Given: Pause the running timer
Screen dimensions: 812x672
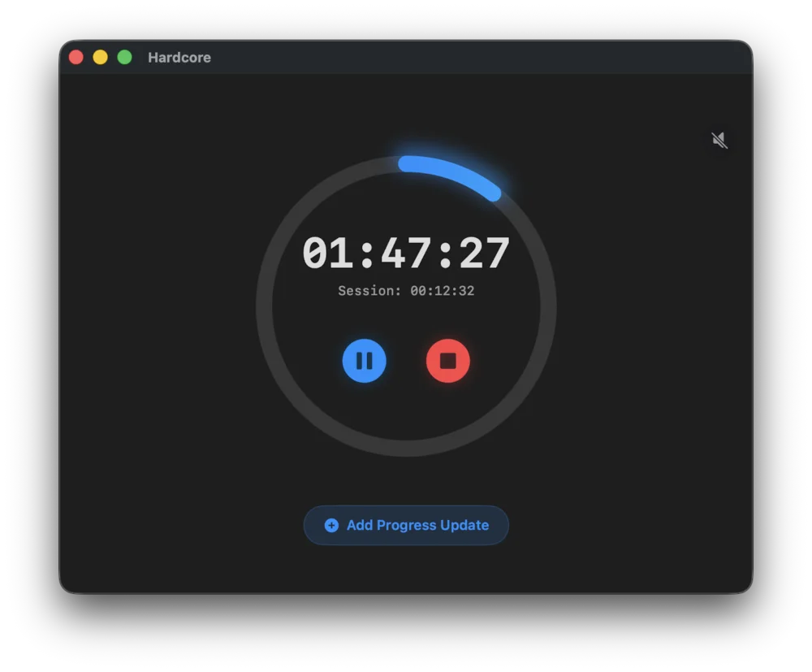Looking at the screenshot, I should click(x=364, y=361).
